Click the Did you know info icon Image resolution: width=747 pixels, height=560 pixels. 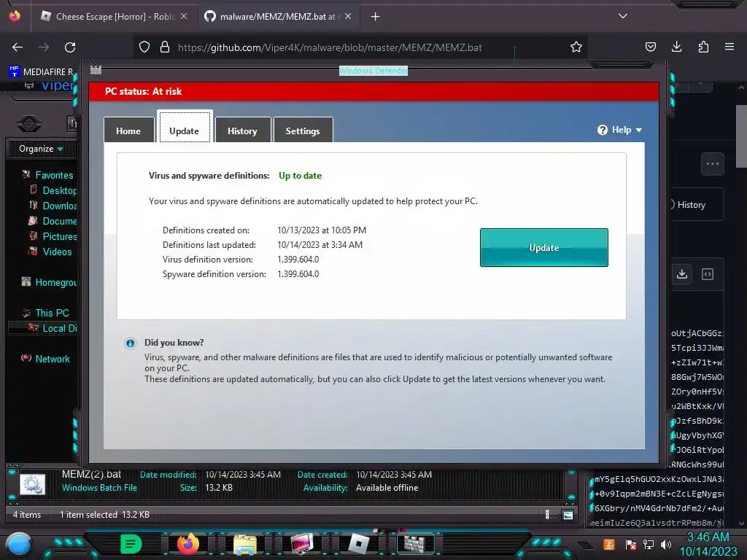coord(130,343)
